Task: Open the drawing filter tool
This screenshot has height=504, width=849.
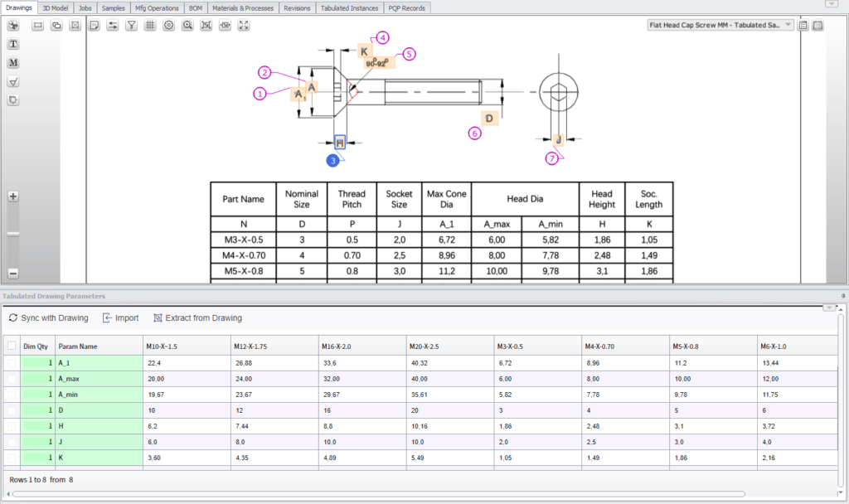Action: [x=131, y=26]
